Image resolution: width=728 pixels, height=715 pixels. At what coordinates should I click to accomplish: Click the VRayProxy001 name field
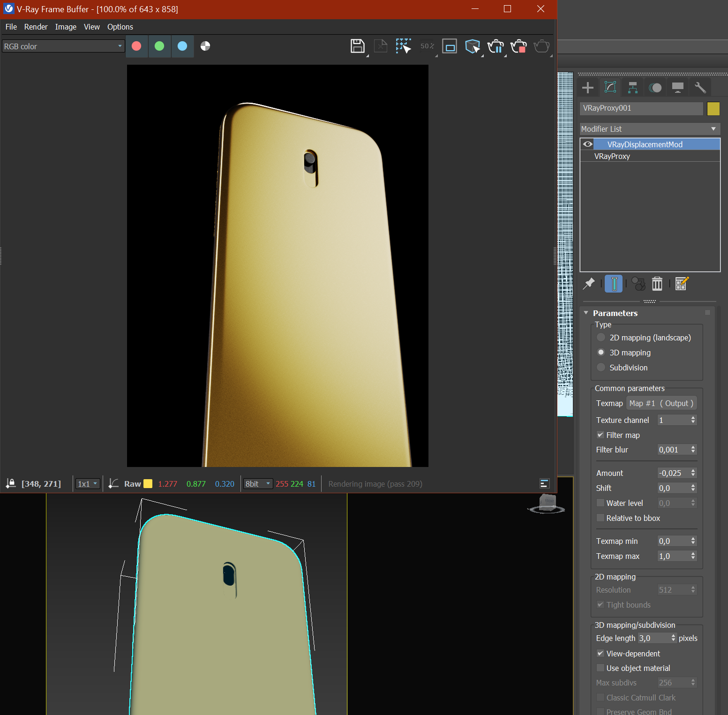click(641, 108)
